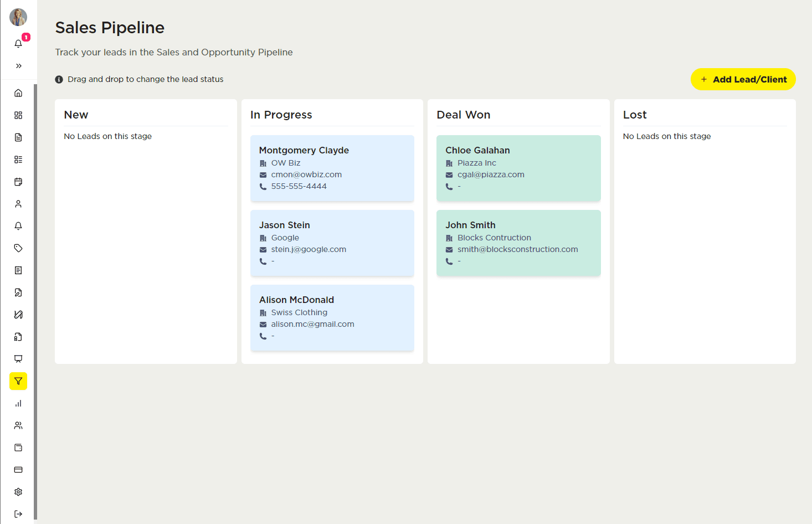Click the credit card icon in sidebar
812x524 pixels.
(18, 470)
